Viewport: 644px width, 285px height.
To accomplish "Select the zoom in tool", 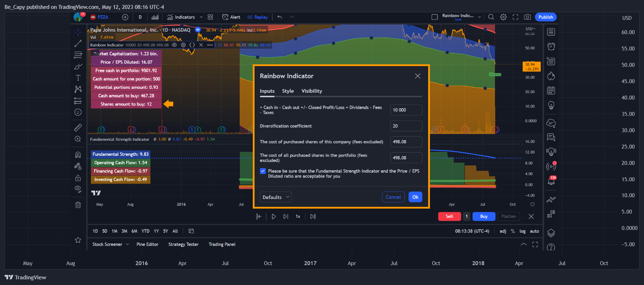I will [x=78, y=139].
